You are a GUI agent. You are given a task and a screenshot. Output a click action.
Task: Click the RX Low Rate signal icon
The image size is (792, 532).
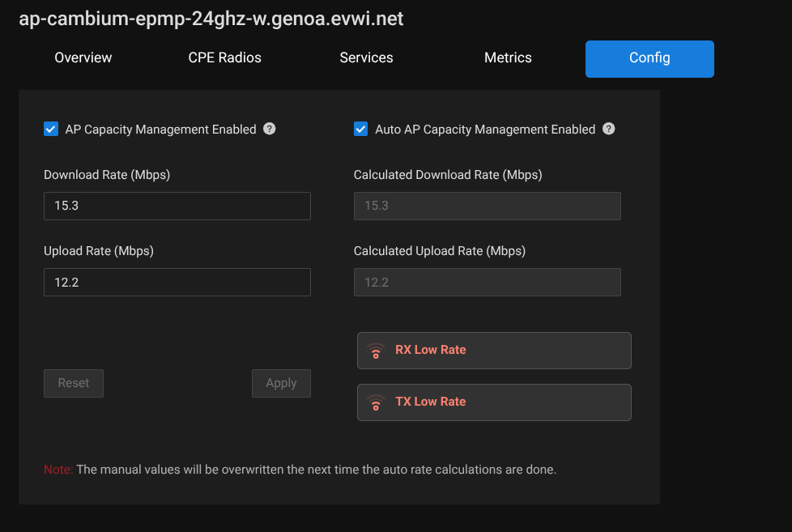(375, 351)
